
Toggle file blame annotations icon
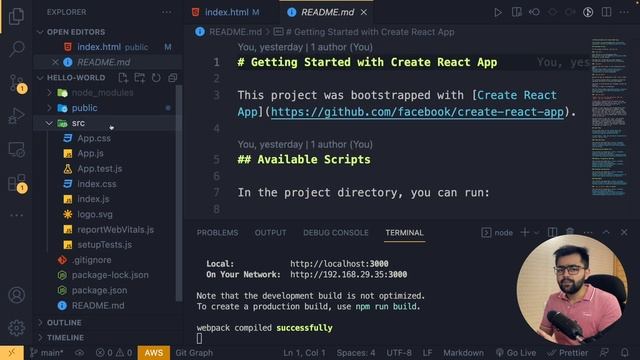point(588,12)
